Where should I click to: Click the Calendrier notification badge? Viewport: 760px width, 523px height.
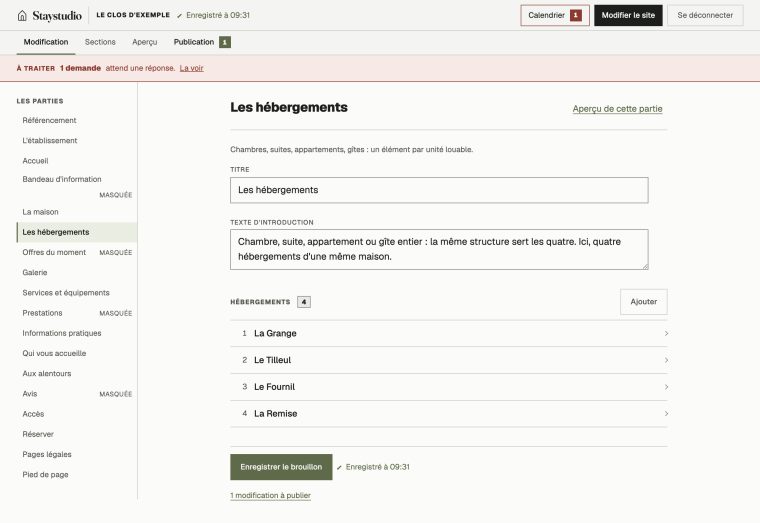click(575, 16)
